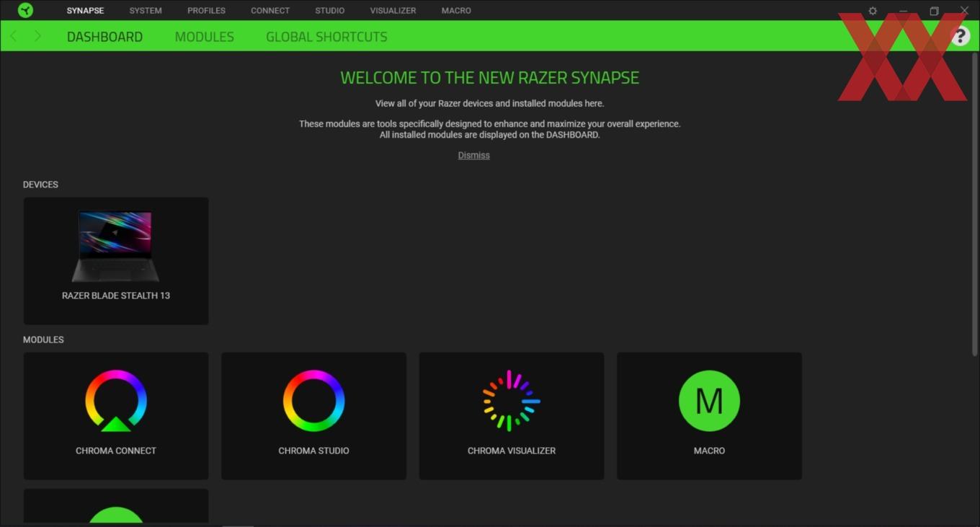Open help question mark icon

click(960, 36)
